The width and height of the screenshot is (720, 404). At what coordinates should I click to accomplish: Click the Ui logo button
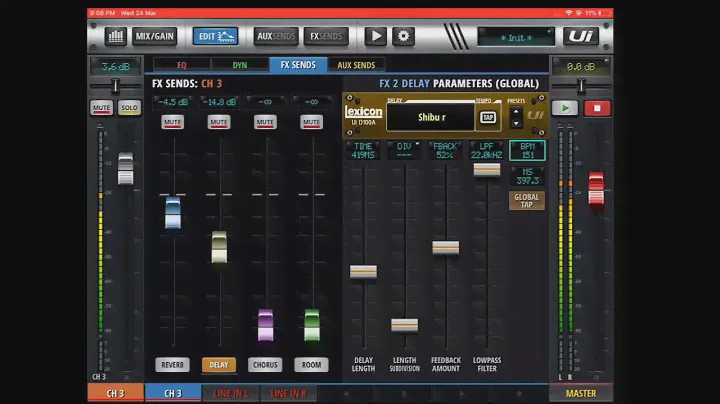point(581,37)
